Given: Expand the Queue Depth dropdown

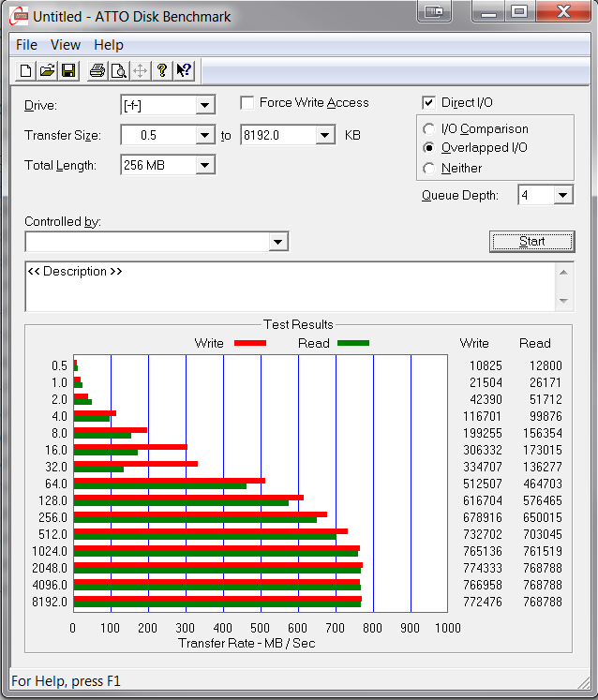Looking at the screenshot, I should (562, 195).
